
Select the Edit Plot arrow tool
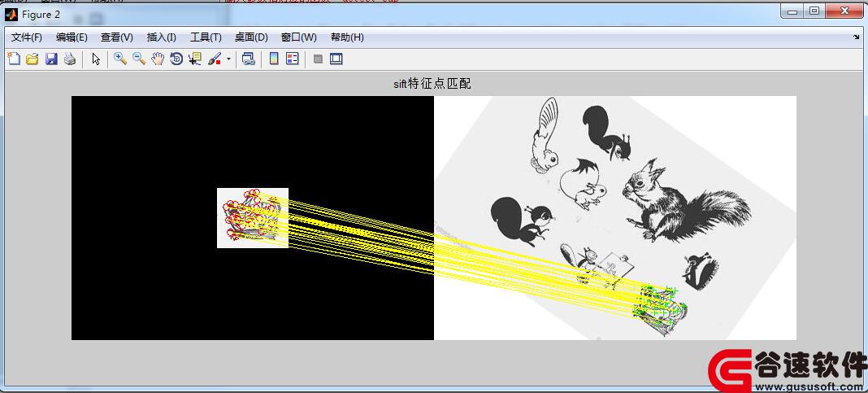[96, 59]
